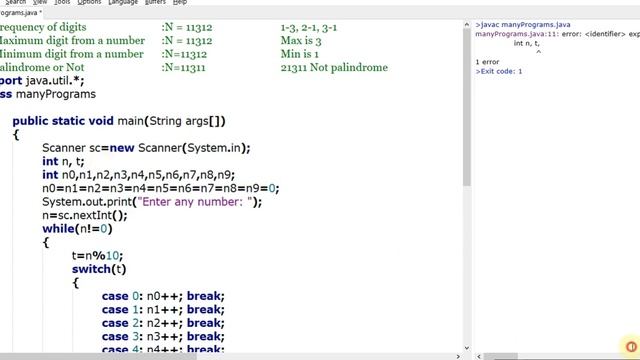640x360 pixels.
Task: Click the 'Scanner sc=new Scanner(System.in);' line
Action: 146,148
